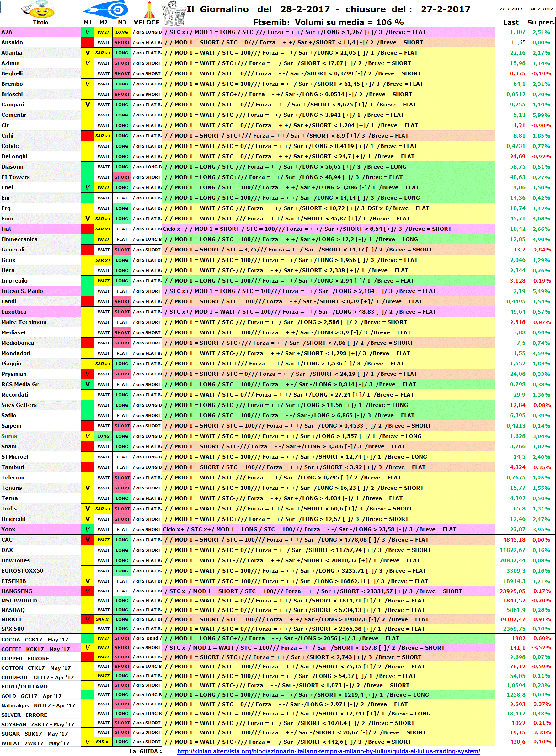Select the 'Atlantia' row title
The width and height of the screenshot is (556, 756).
click(12, 53)
